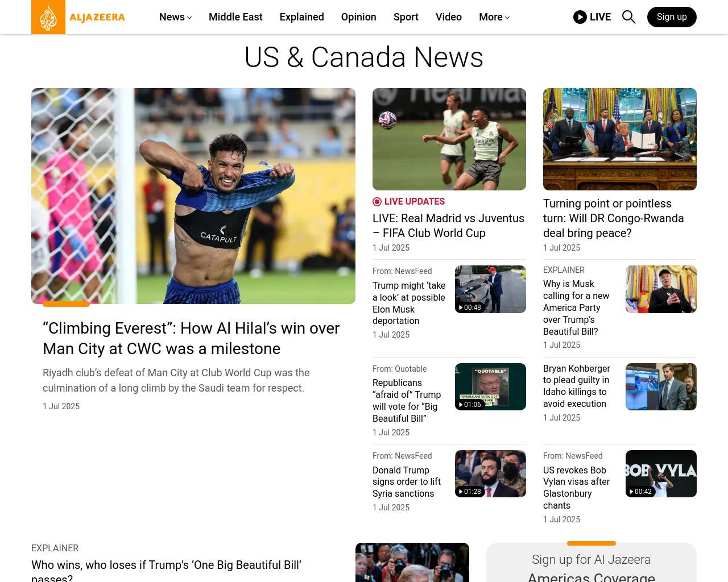Open the Bryan Kohberger courtroom thumbnail
The height and width of the screenshot is (582, 728).
pyautogui.click(x=661, y=386)
